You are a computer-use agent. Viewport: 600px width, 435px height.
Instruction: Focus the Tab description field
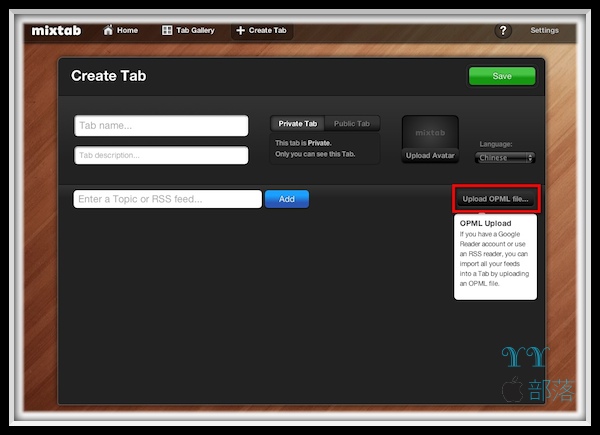tap(161, 155)
